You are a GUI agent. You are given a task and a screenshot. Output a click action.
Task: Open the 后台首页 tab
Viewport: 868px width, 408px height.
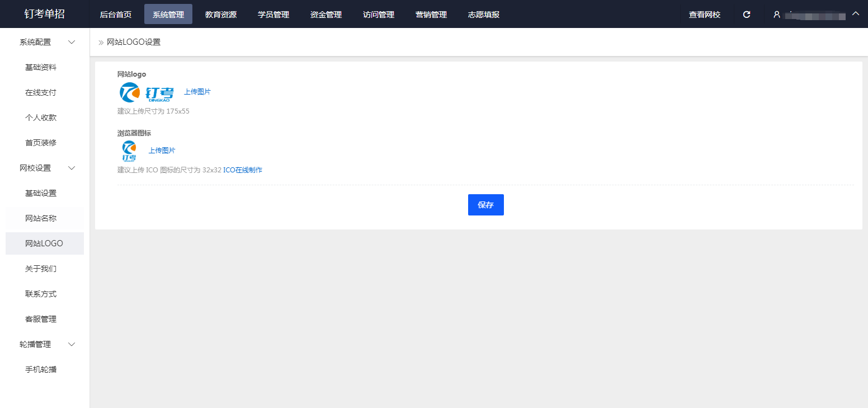click(x=116, y=15)
